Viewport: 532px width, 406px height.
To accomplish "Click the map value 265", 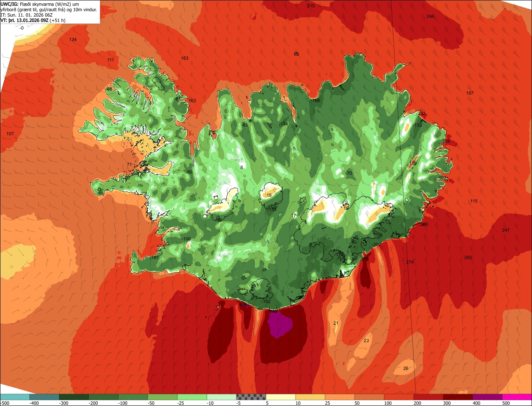I will click(468, 258).
